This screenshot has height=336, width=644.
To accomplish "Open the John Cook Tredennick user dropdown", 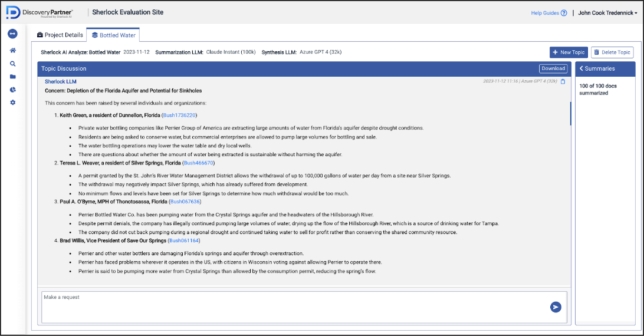I will coord(607,13).
